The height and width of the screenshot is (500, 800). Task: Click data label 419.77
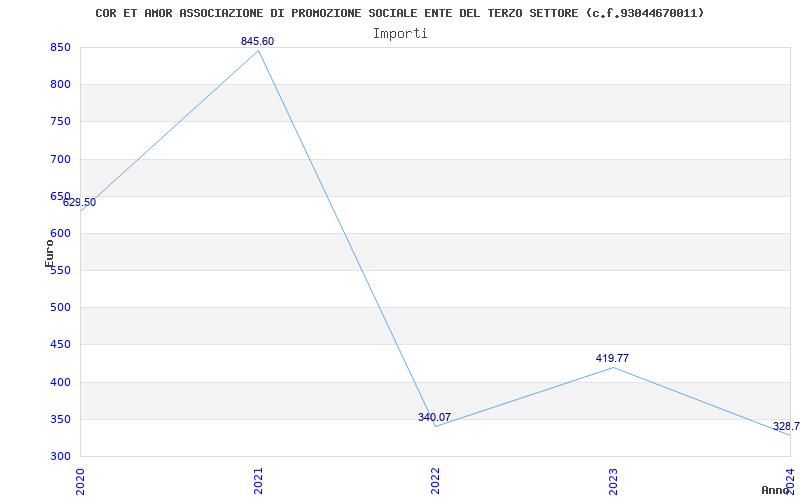[x=612, y=358]
